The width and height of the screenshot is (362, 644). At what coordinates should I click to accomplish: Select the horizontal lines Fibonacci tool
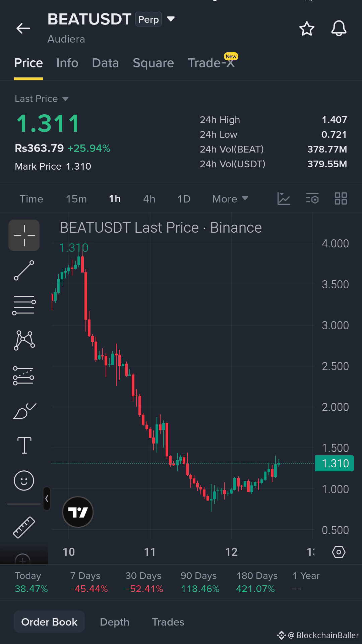(x=24, y=305)
